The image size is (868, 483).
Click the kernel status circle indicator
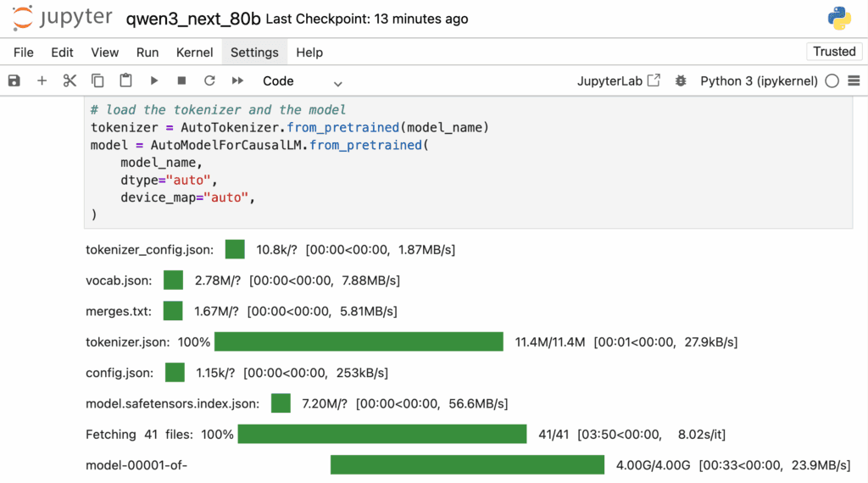[832, 81]
